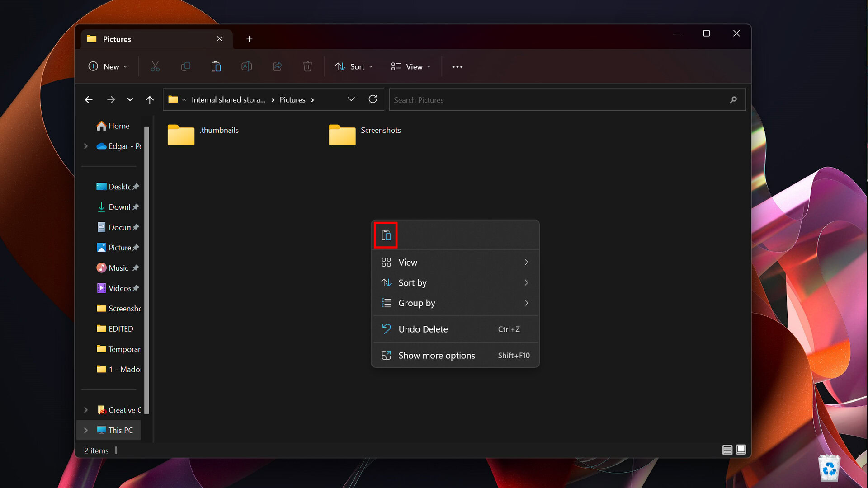Open the address bar history dropdown

click(351, 99)
